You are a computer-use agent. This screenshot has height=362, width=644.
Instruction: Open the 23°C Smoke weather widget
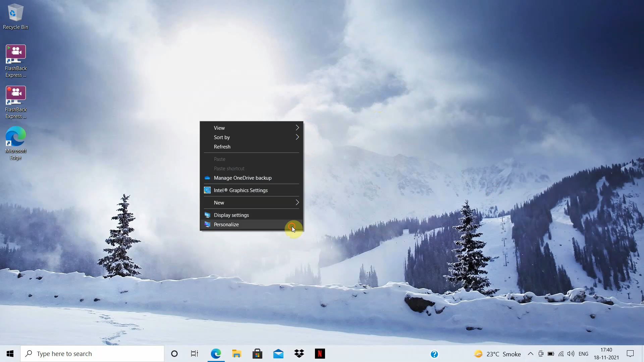497,354
